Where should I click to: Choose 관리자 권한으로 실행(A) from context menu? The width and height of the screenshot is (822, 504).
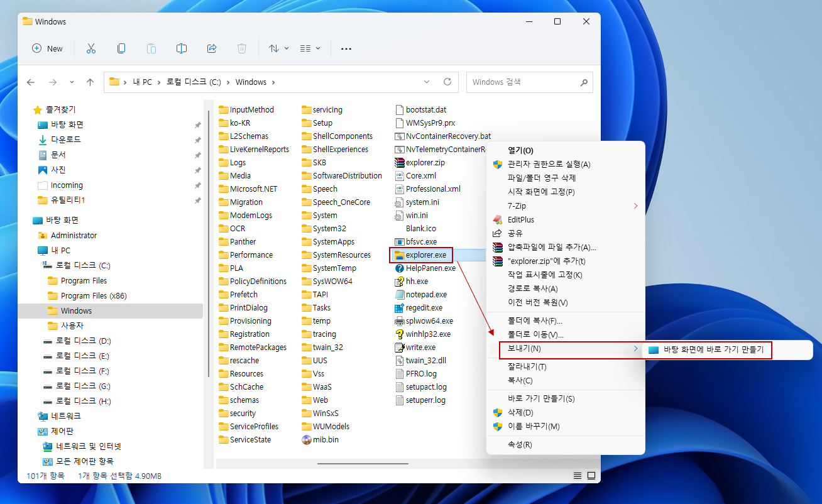click(x=566, y=165)
